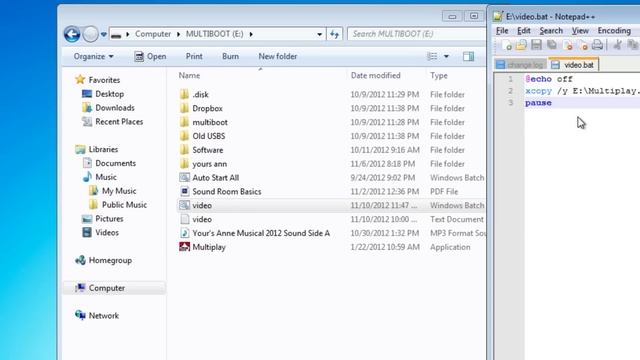Switch to the change.log tab

tap(520, 65)
